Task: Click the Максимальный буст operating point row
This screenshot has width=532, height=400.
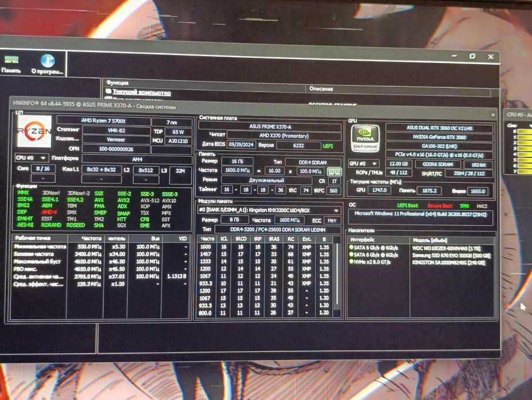Action: [x=100, y=262]
